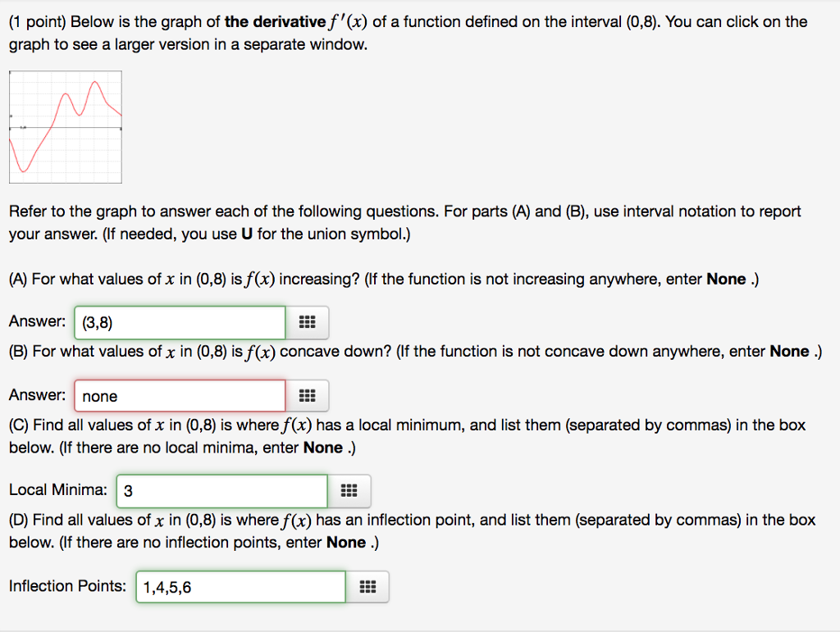
Task: Select the part A answer field
Action: pyautogui.click(x=179, y=322)
